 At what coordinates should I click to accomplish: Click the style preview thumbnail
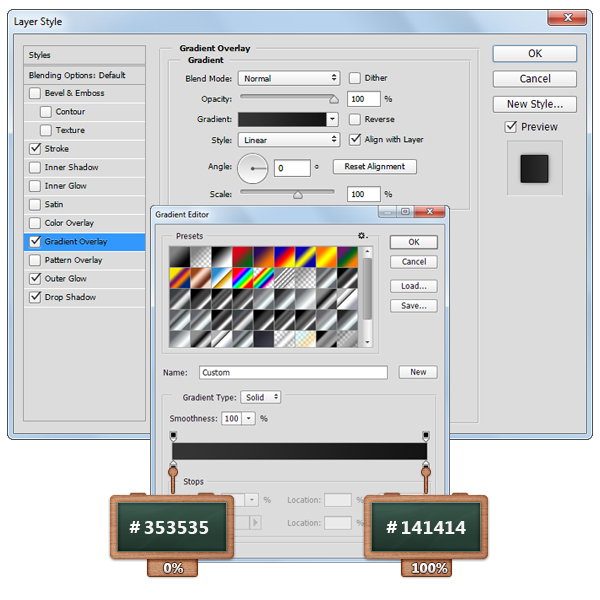[535, 168]
